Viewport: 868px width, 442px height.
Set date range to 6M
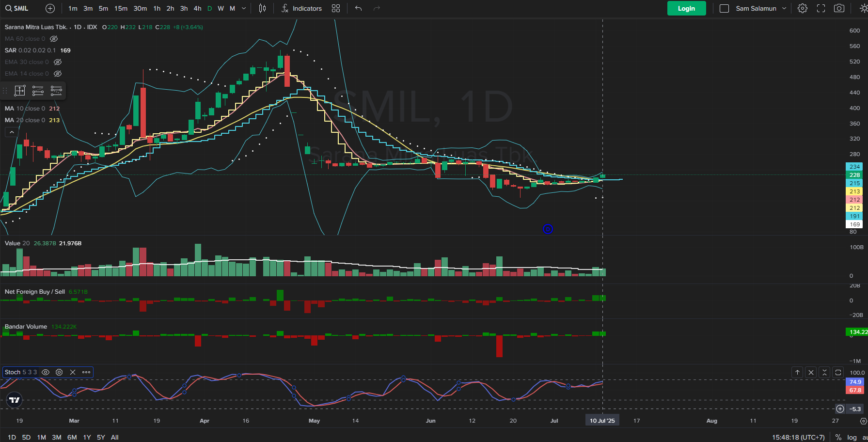(72, 437)
